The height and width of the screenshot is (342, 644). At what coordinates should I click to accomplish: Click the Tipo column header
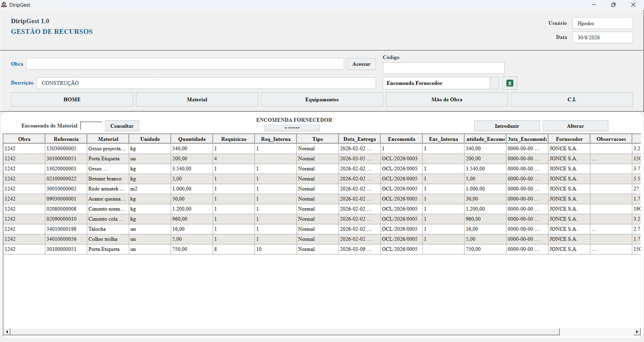click(x=318, y=139)
